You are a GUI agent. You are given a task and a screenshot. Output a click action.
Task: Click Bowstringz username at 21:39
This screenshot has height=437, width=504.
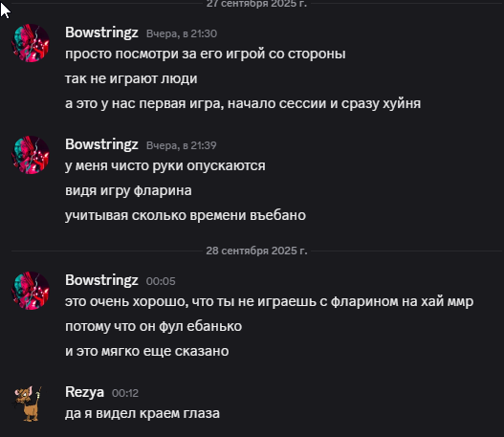[x=101, y=144]
